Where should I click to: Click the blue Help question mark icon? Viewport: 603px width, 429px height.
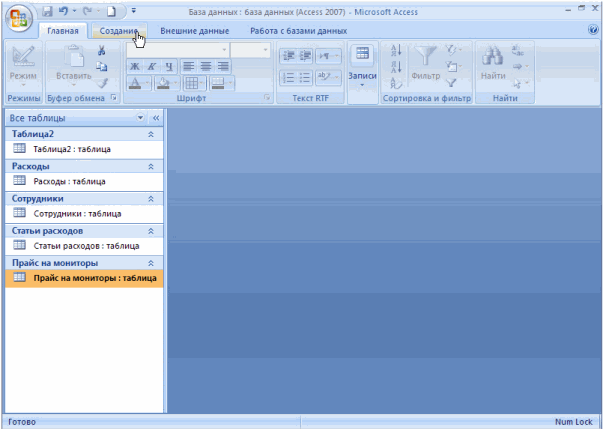[593, 30]
